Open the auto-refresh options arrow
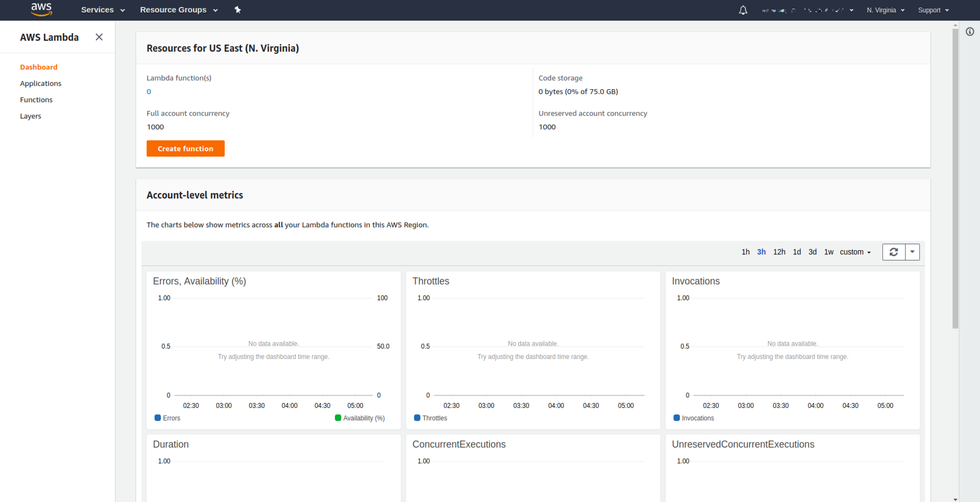 click(912, 252)
